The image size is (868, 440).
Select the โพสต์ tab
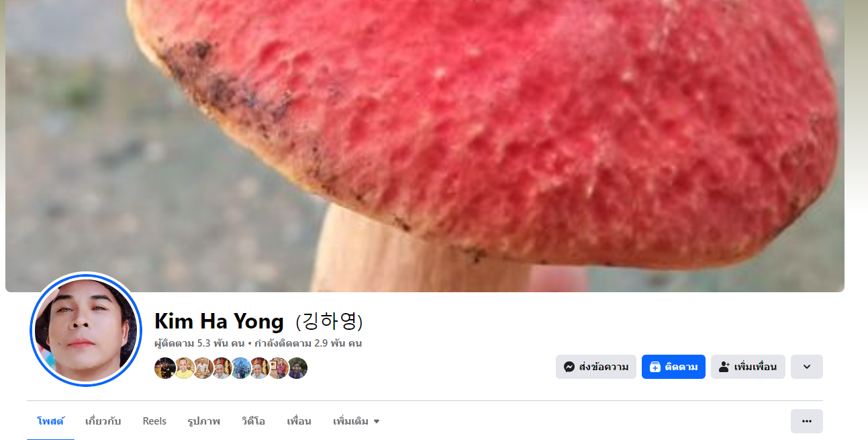[x=50, y=421]
